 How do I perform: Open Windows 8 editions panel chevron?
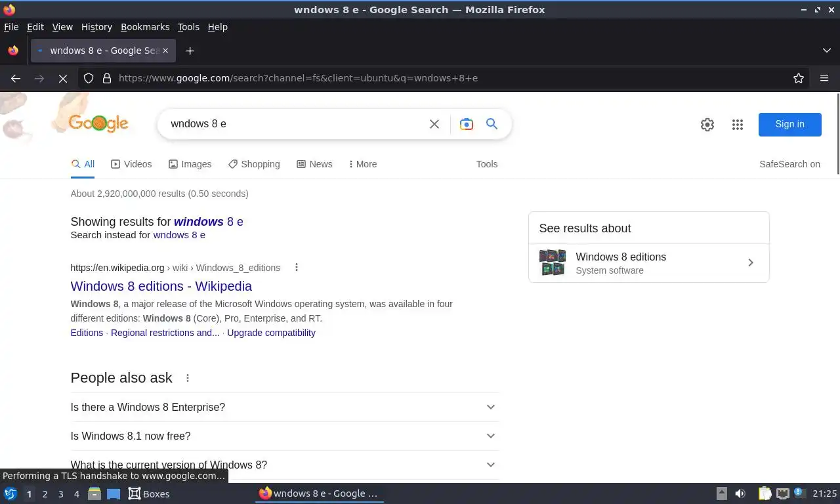click(x=751, y=262)
